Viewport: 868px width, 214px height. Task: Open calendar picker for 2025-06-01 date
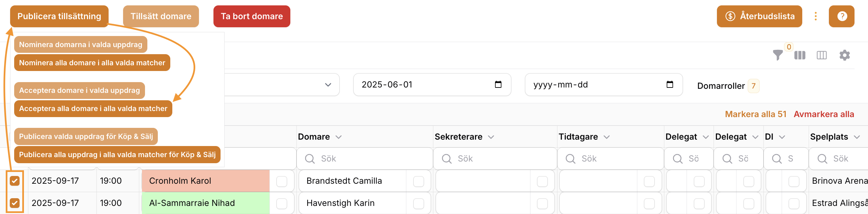coord(498,84)
